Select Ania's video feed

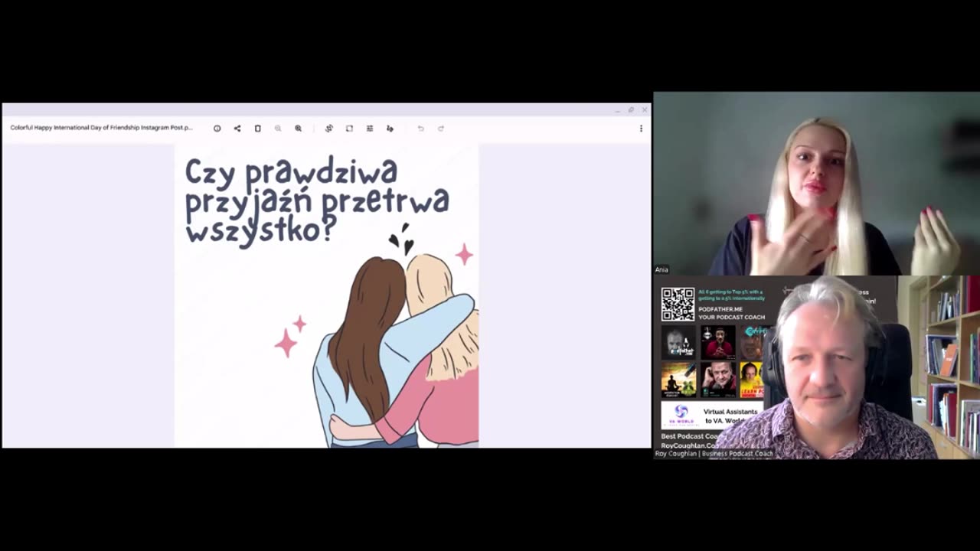(x=816, y=184)
